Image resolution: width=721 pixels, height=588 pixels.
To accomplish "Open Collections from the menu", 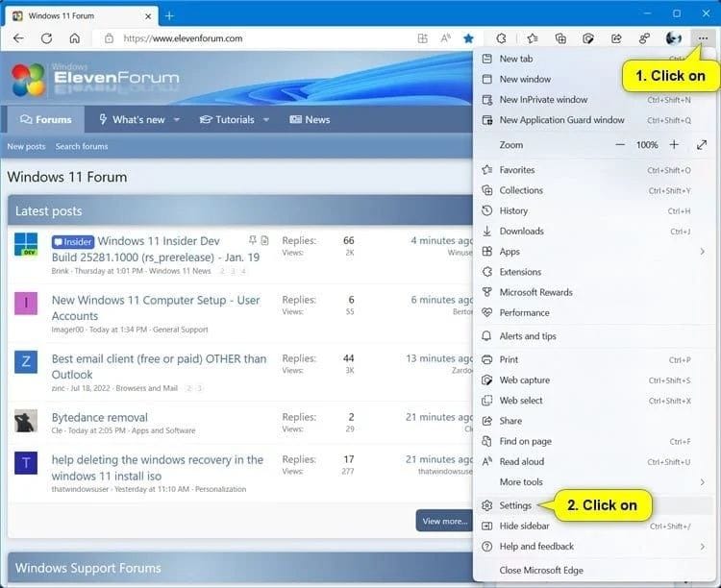I will click(594, 190).
